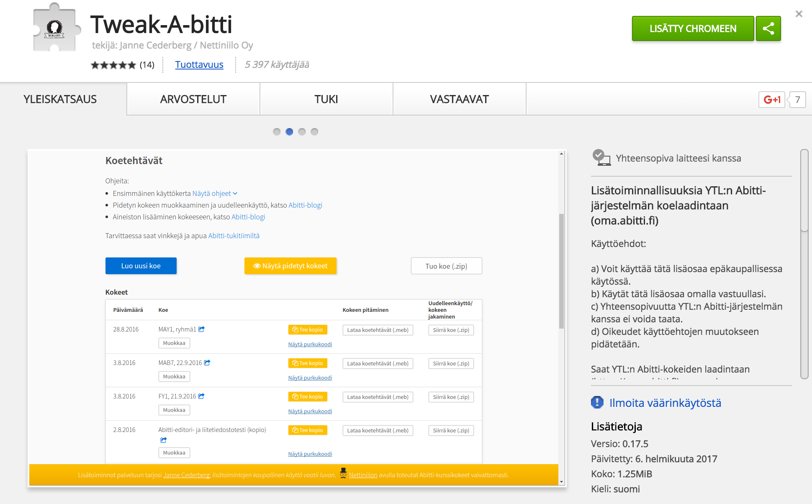This screenshot has width=812, height=504.
Task: Click the five-star rating icons
Action: tap(113, 65)
